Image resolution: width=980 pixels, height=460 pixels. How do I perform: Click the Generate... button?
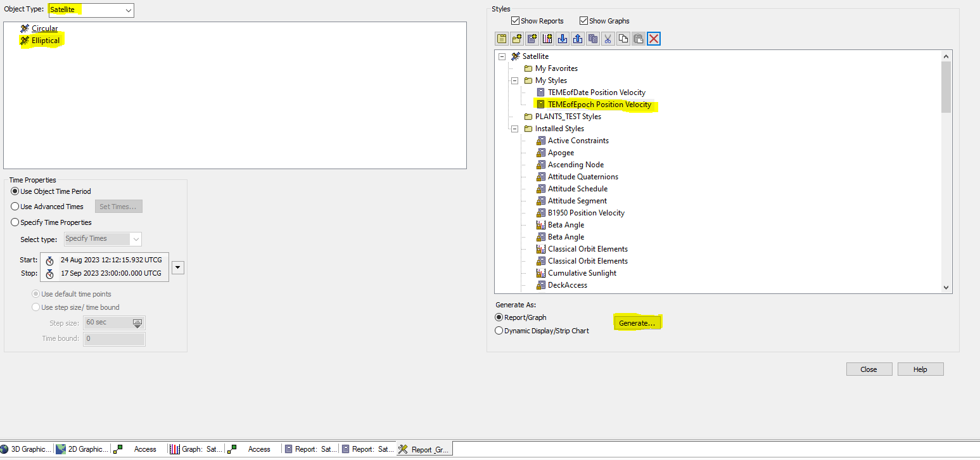637,323
